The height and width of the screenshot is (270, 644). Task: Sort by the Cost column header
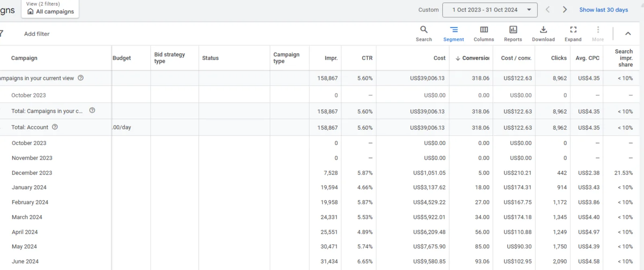pos(440,58)
